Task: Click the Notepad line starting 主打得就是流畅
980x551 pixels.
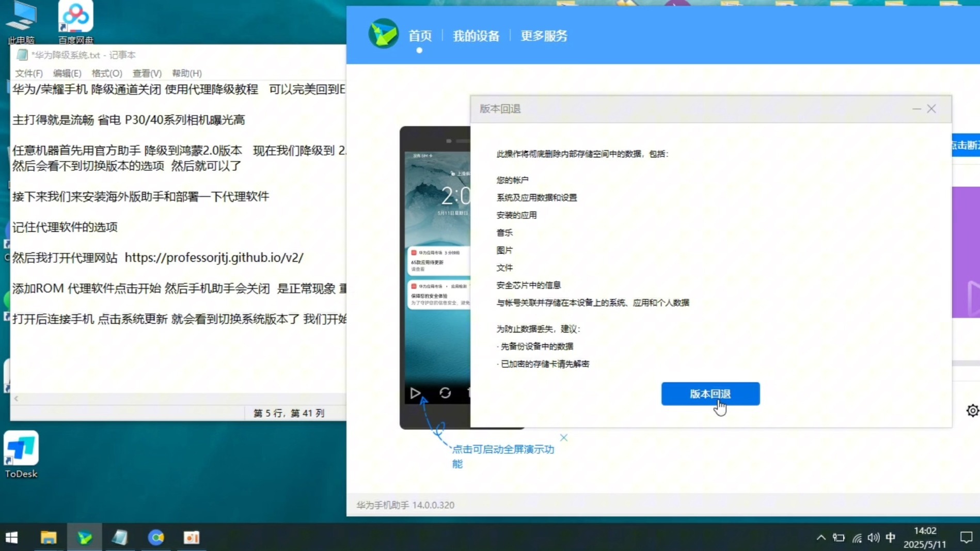Action: click(129, 120)
